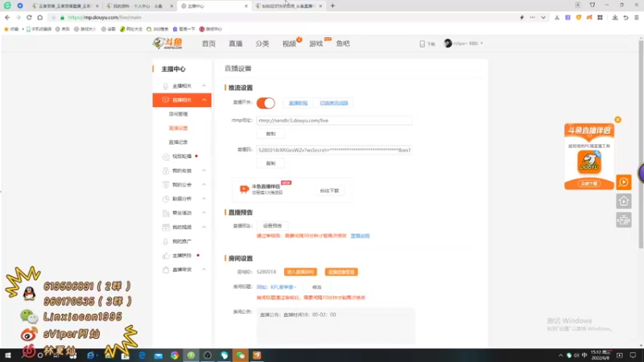Expand the 商业活动 section chevron

204,213
